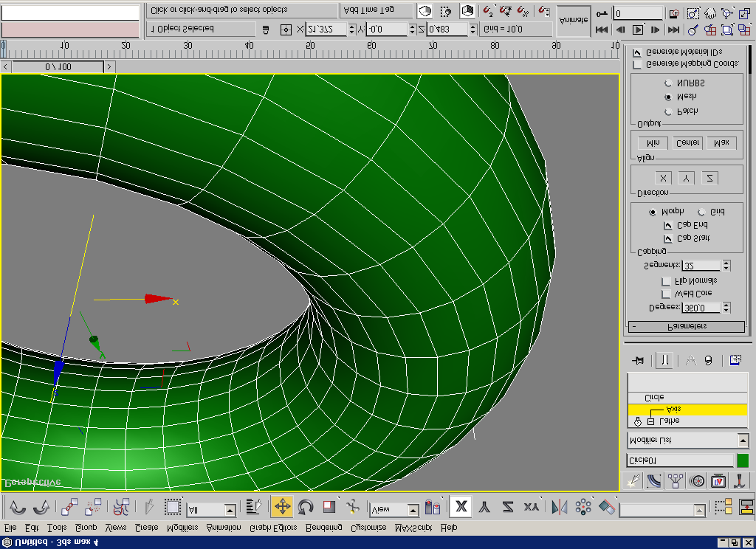Activate the Select and Move tool
Image resolution: width=756 pixels, height=549 pixels.
(x=282, y=507)
